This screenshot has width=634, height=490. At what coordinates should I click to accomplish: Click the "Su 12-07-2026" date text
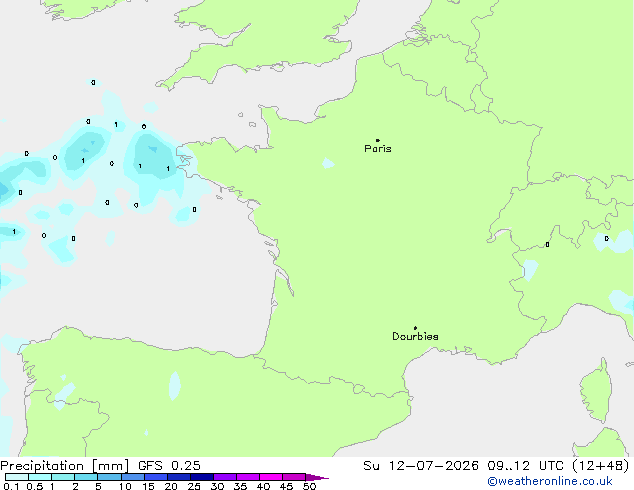pos(421,466)
